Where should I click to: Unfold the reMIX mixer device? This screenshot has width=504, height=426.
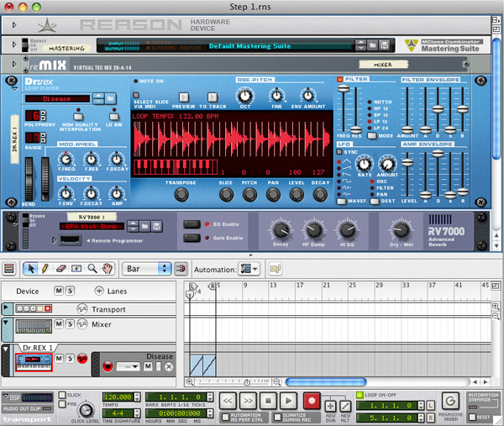click(14, 65)
